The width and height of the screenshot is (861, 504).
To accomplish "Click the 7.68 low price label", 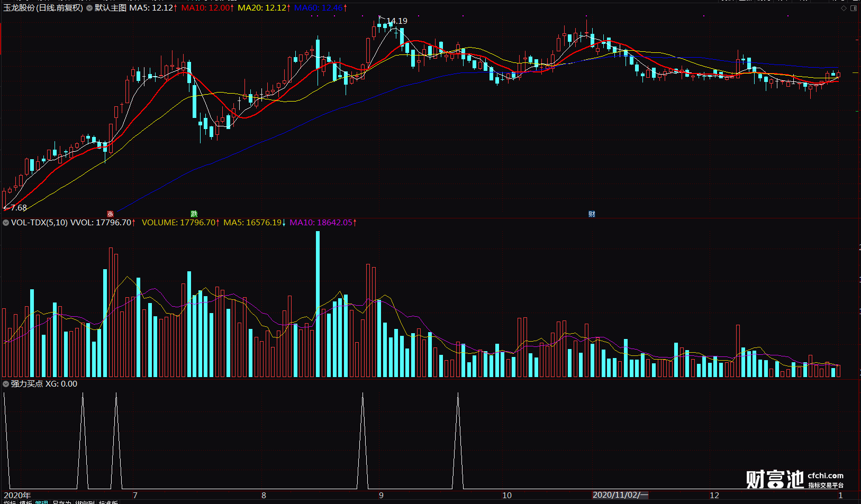I will [19, 208].
